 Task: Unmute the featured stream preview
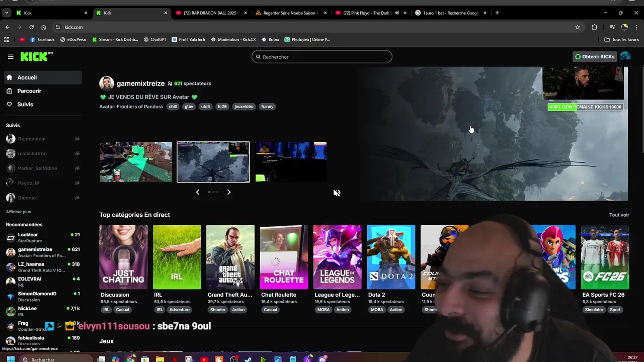[x=337, y=193]
